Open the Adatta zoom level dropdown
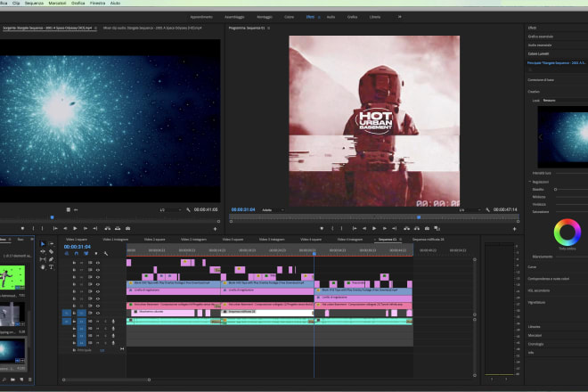 coord(273,210)
